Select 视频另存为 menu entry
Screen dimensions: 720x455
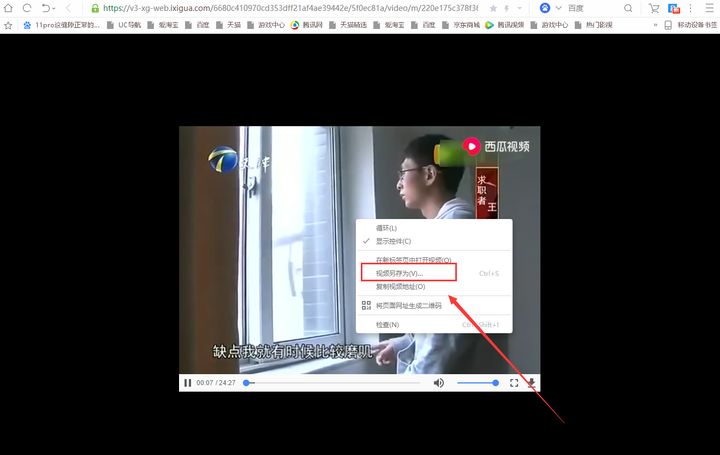[400, 272]
